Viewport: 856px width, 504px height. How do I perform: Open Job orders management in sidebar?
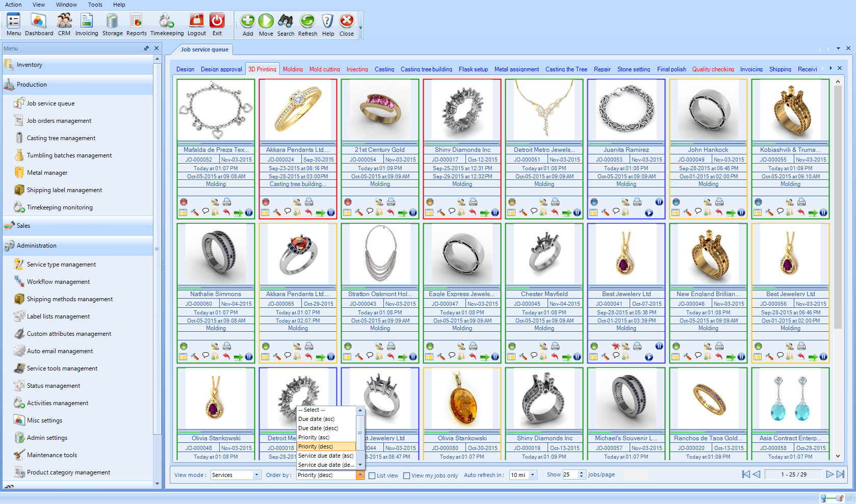[x=59, y=121]
